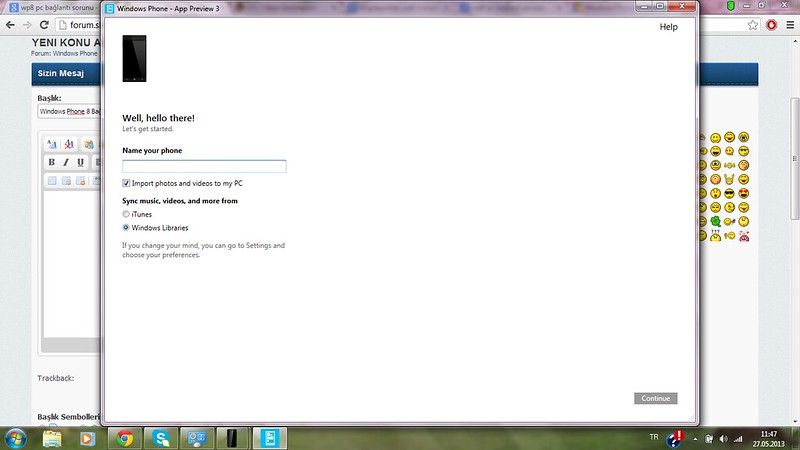This screenshot has width=800, height=450.
Task: Select the iTunes sync option
Action: tap(126, 214)
